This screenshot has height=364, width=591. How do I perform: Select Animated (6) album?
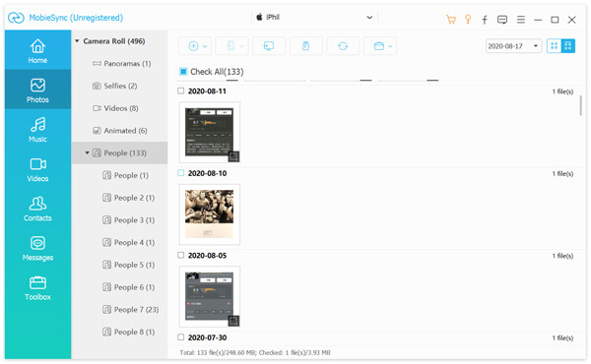pyautogui.click(x=120, y=131)
